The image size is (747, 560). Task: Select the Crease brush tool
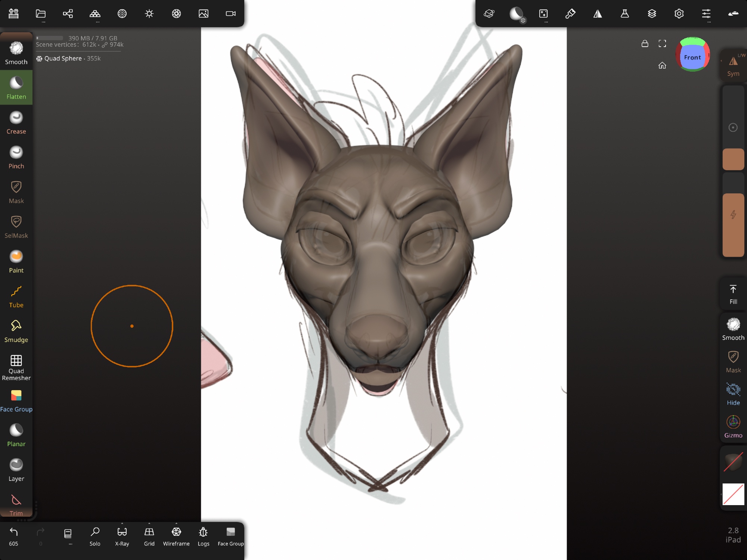point(16,122)
